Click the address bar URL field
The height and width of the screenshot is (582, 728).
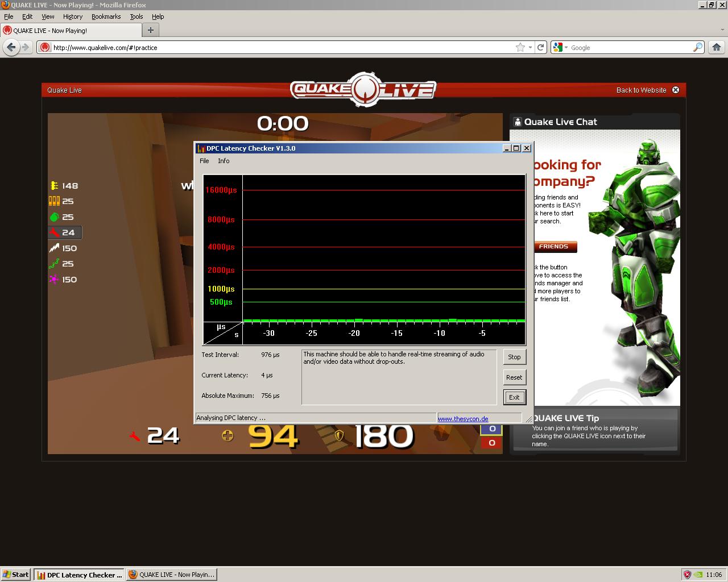(279, 48)
